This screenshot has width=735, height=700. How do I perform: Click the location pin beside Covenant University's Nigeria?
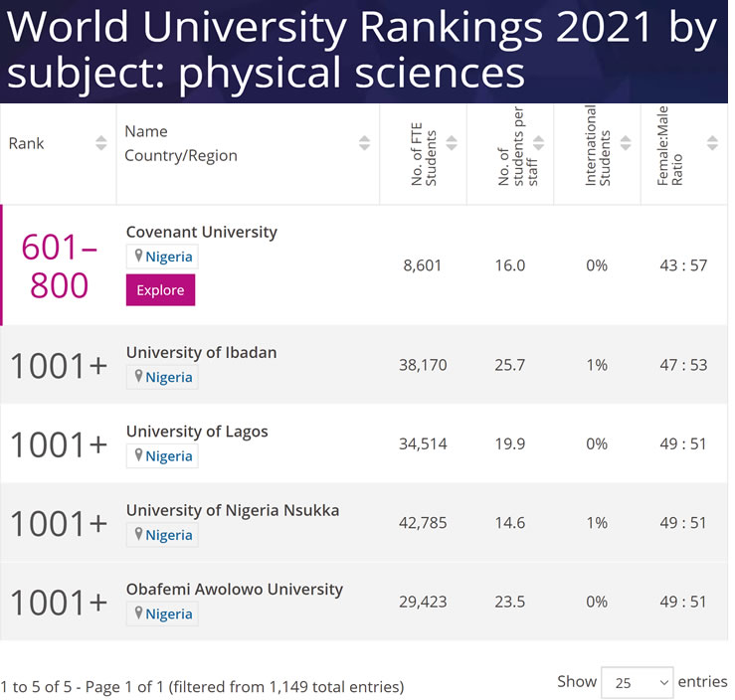click(138, 256)
